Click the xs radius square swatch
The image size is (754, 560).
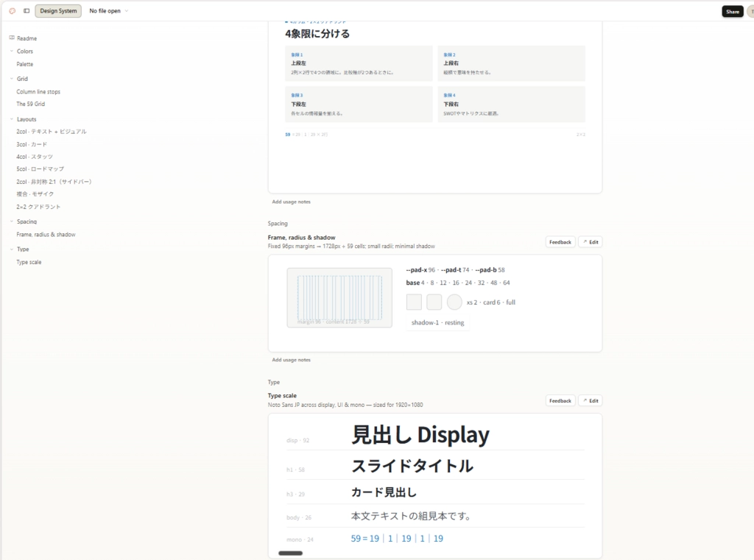[414, 302]
